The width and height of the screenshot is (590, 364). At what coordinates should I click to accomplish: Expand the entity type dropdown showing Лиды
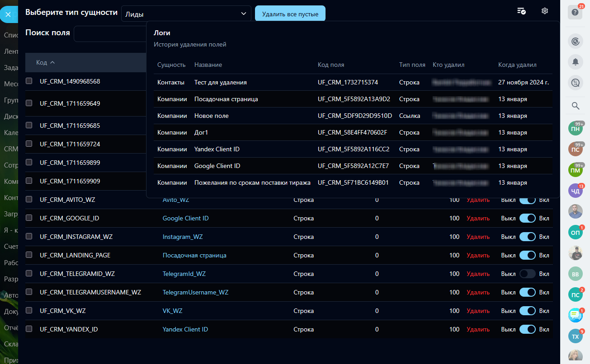click(x=186, y=14)
